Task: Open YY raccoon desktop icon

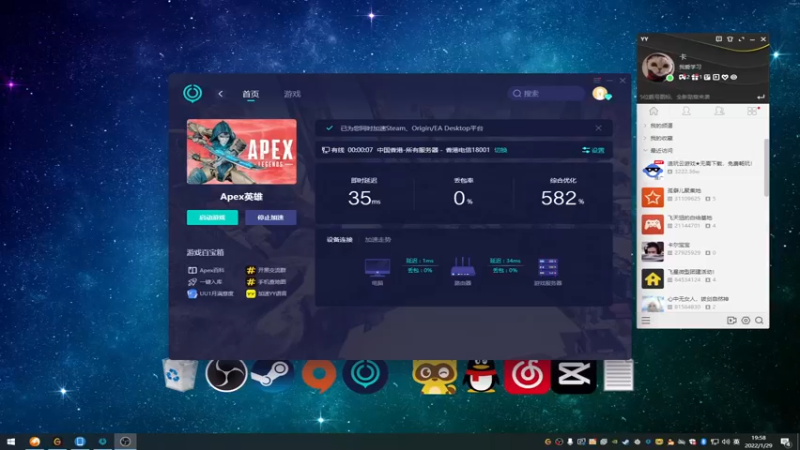Action: click(x=434, y=377)
